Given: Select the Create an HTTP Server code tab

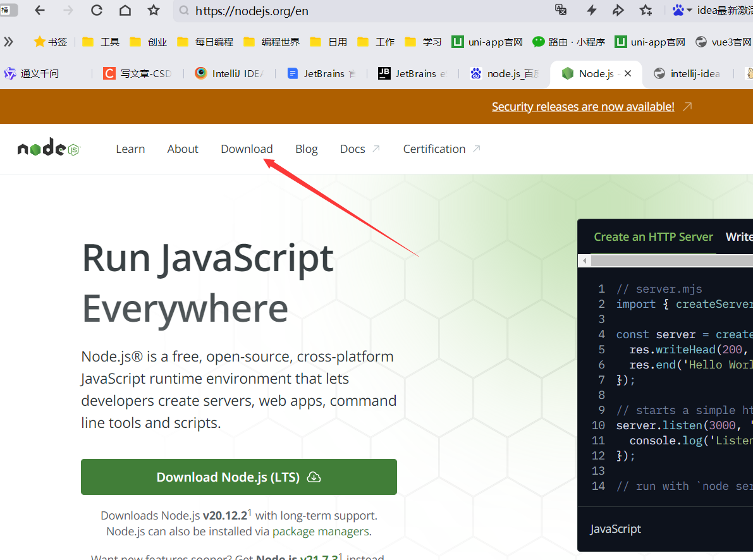Looking at the screenshot, I should coord(653,237).
